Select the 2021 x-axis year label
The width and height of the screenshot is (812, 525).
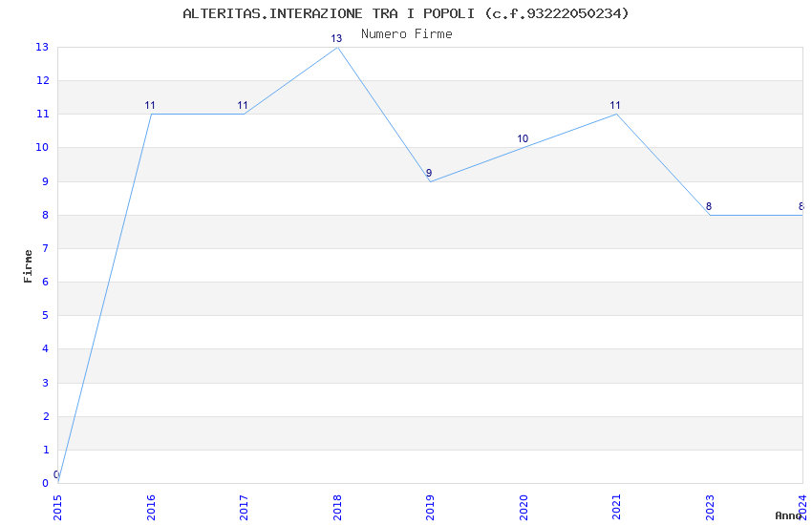(616, 508)
